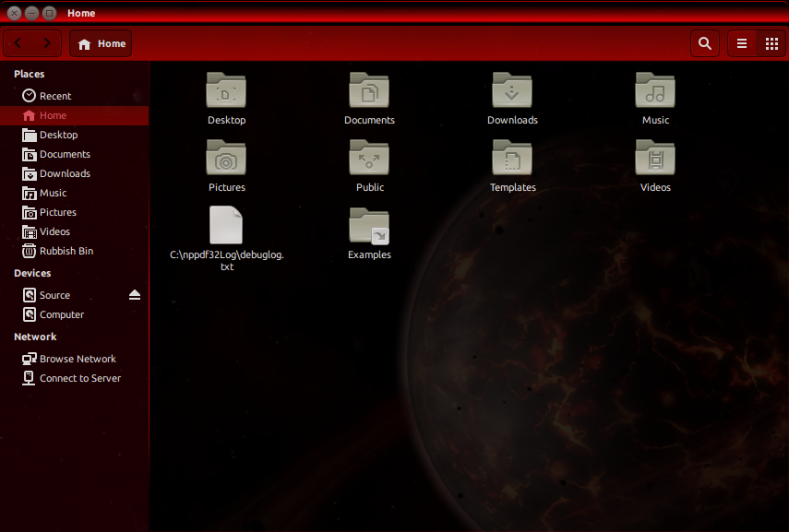Open the Downloads folder in main view

512,90
